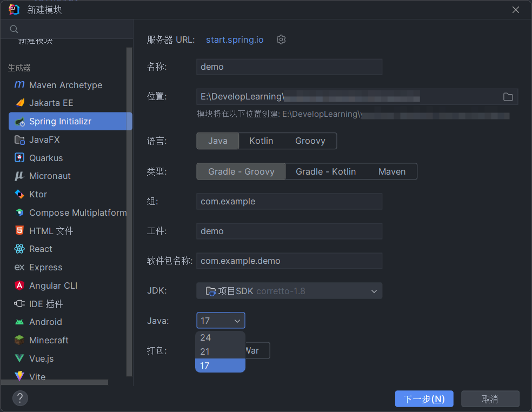The image size is (532, 412).
Task: Click the 软件包名称 field containing com.example.demo
Action: tap(289, 261)
